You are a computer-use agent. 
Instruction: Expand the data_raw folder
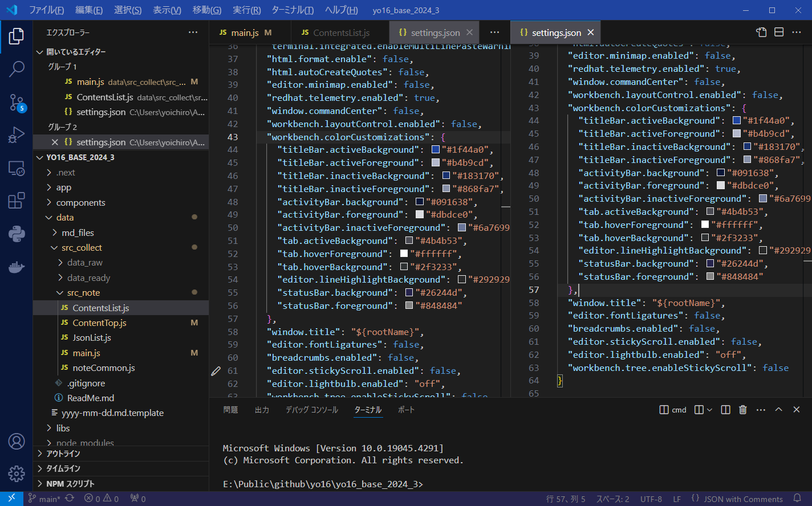(x=60, y=263)
